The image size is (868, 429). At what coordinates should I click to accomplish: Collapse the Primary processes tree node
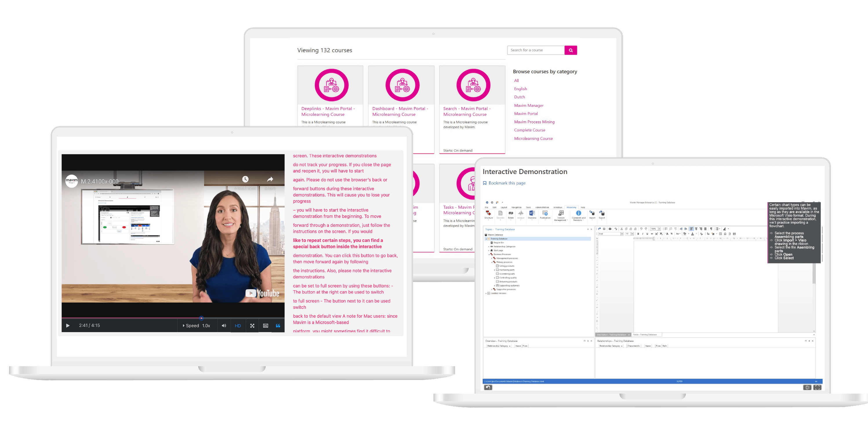tap(492, 262)
